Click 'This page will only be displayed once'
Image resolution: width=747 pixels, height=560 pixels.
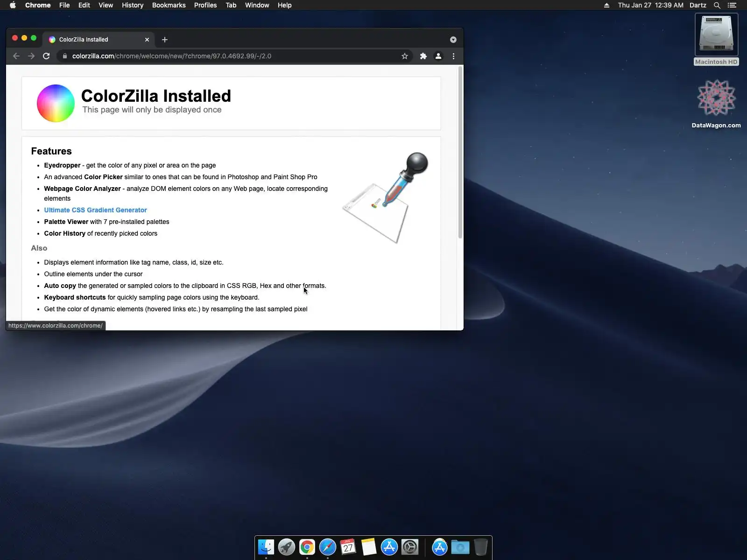point(152,110)
